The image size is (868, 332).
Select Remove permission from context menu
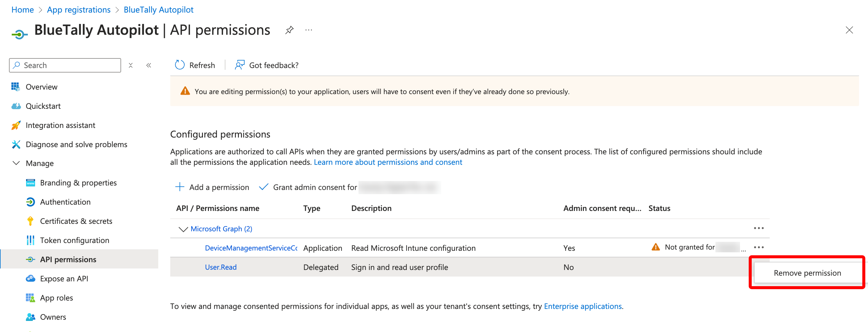[x=807, y=273]
